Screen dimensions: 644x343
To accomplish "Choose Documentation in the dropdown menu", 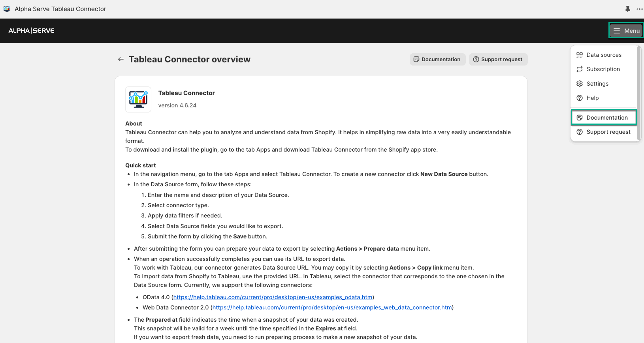I will 604,118.
